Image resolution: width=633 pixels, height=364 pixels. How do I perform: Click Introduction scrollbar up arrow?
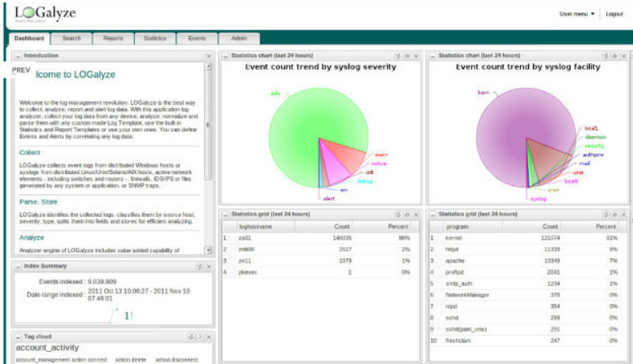coord(208,67)
